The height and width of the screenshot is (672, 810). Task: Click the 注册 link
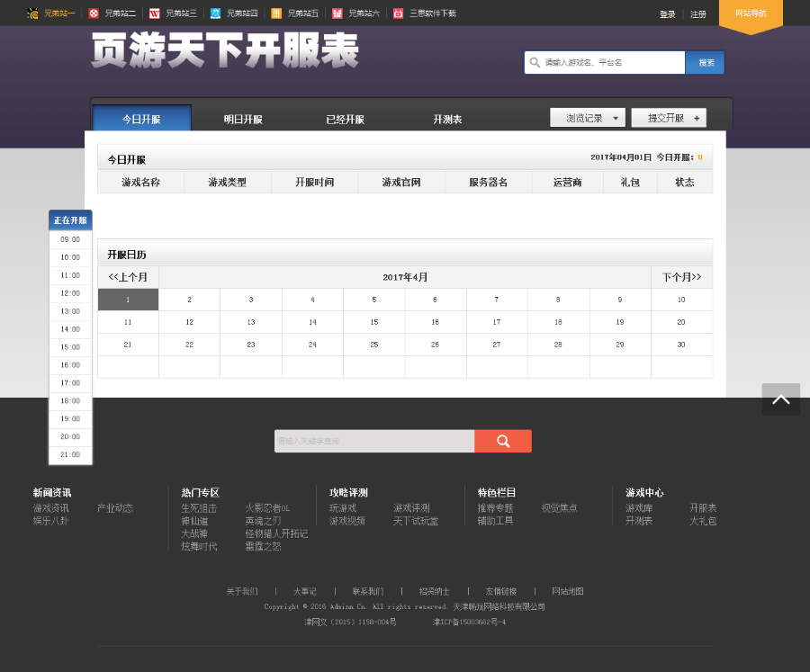click(698, 14)
